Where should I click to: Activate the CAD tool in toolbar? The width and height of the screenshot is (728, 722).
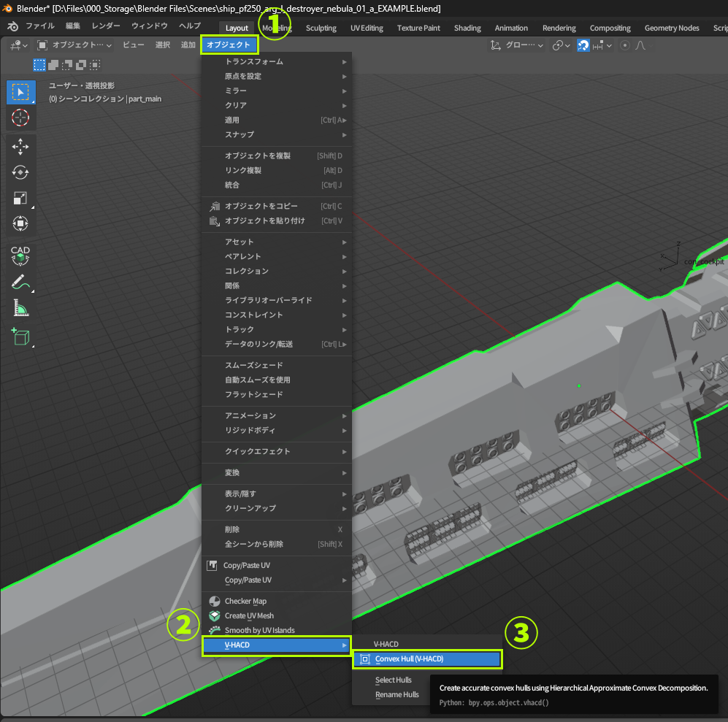[x=20, y=256]
